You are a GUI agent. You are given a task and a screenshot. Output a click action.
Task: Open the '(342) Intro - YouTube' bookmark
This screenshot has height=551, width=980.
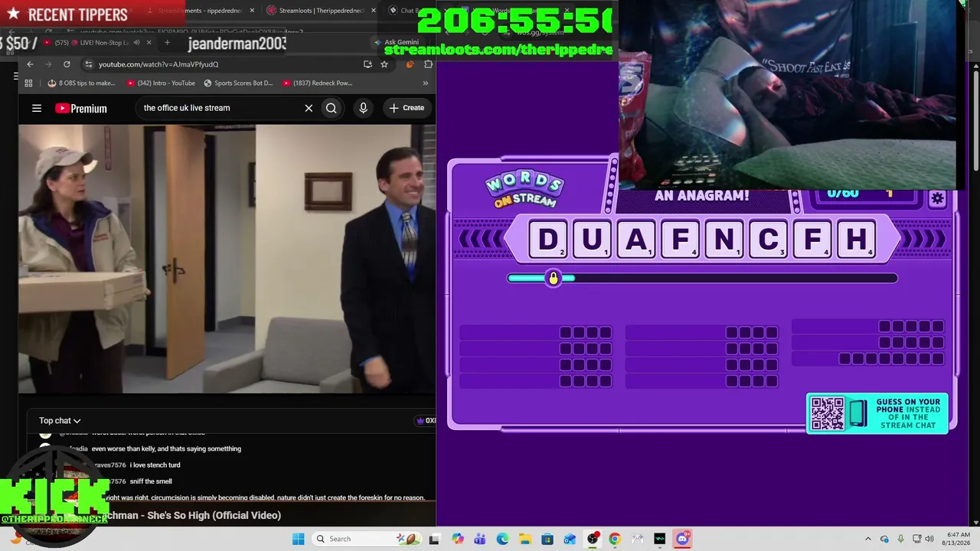click(x=161, y=83)
